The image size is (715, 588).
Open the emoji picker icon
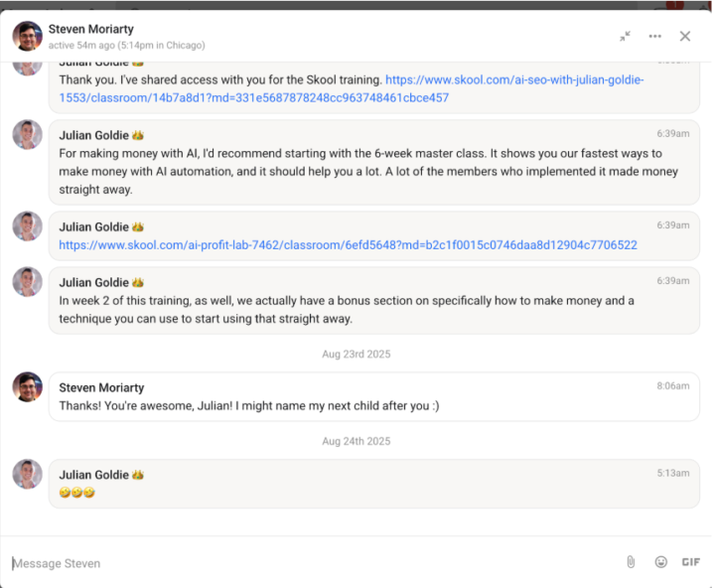(660, 562)
